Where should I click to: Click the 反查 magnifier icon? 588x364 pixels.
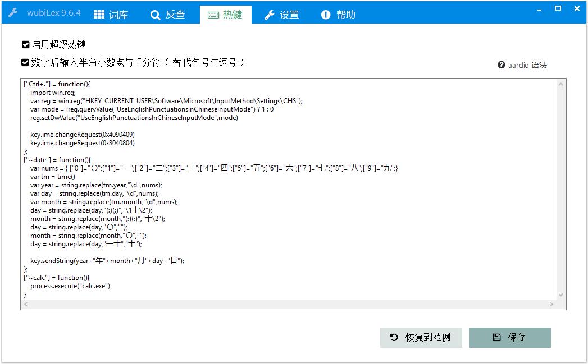(156, 15)
